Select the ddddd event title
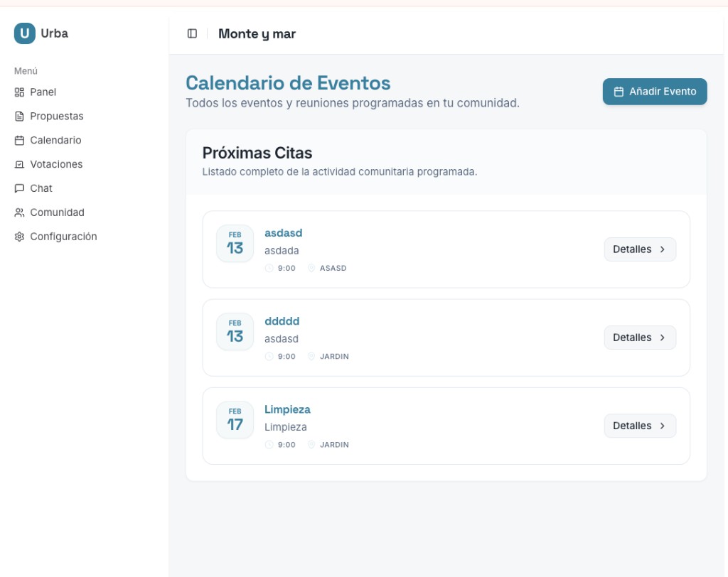 (x=282, y=321)
